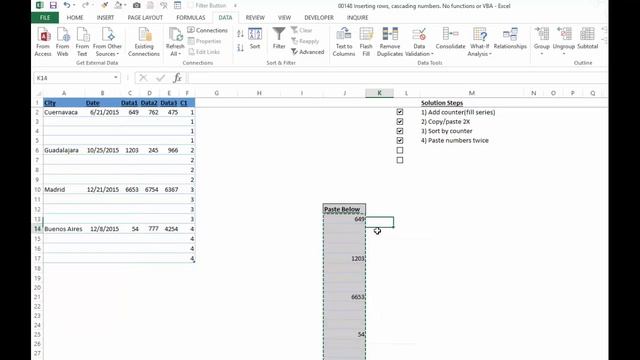This screenshot has width=640, height=360.
Task: Click the 'Paste Below' header cell
Action: point(344,209)
